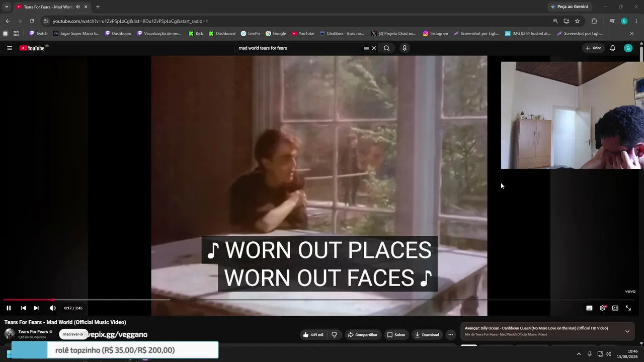Click the YouTube search box
644x362 pixels.
pos(299,48)
